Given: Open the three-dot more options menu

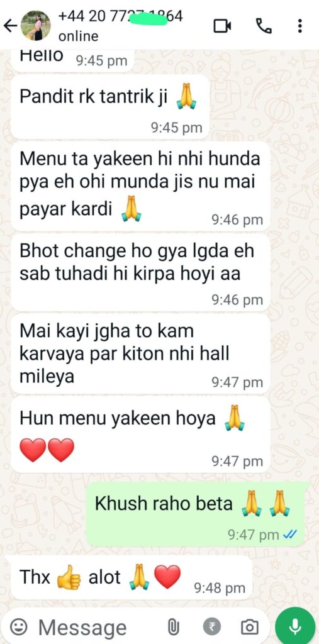Looking at the screenshot, I should [300, 26].
